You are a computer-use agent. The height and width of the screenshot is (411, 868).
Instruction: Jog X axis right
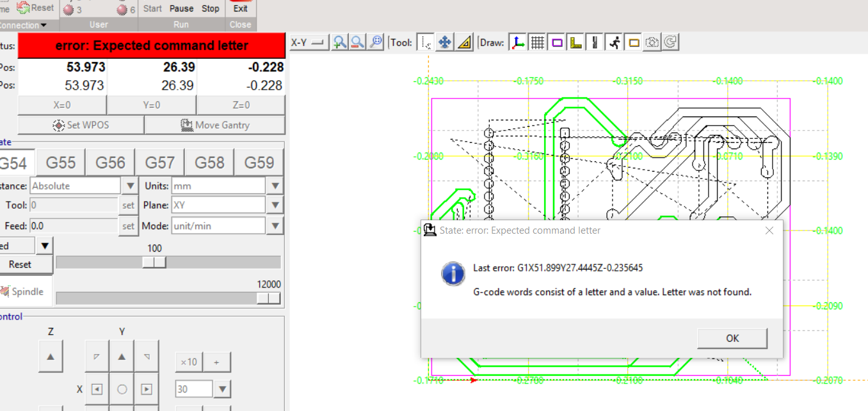click(146, 389)
